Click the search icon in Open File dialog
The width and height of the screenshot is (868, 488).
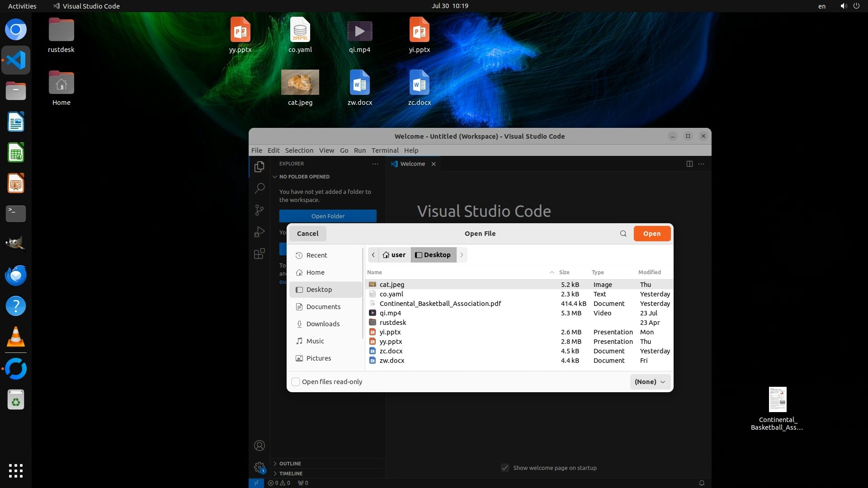pyautogui.click(x=623, y=234)
